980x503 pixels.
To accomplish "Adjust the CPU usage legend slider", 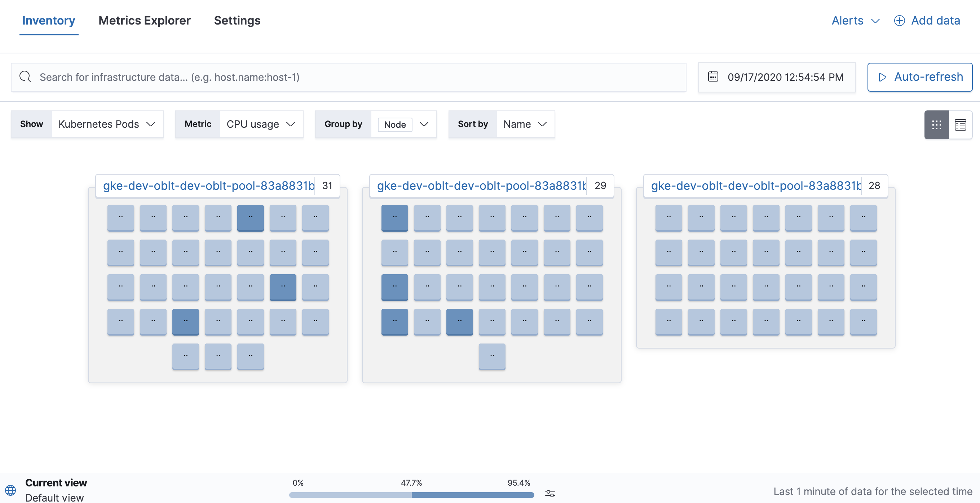I will [411, 495].
